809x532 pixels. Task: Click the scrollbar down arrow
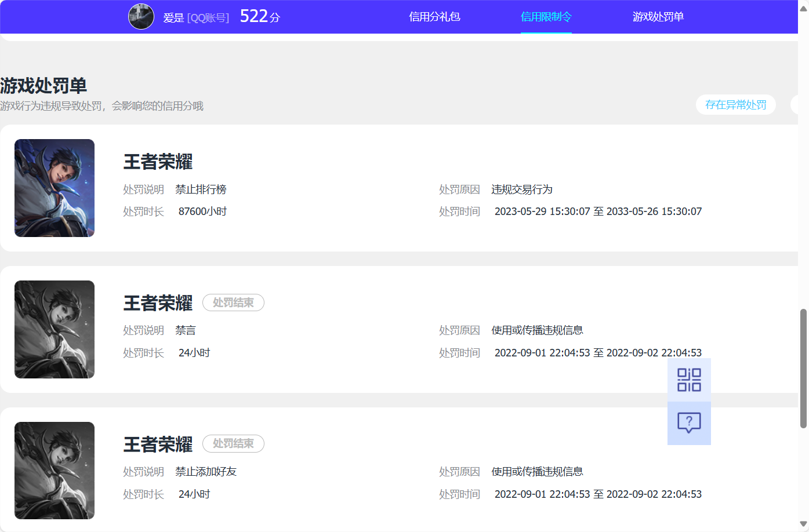(803, 524)
